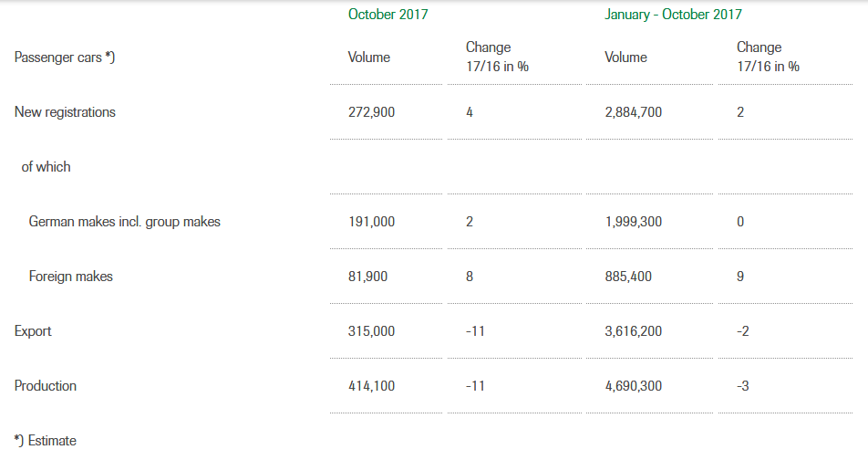868x460 pixels.
Task: Click the 191,000 volume cell
Action: [x=371, y=222]
